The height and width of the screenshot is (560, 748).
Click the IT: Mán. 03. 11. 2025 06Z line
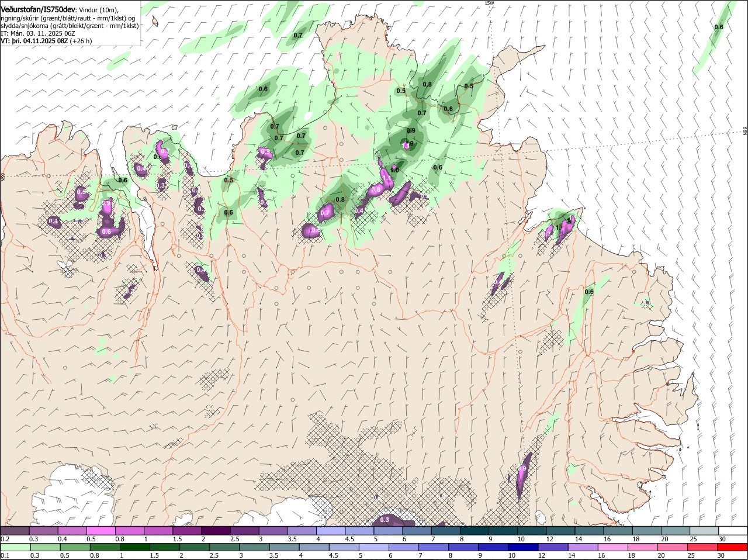click(x=38, y=34)
